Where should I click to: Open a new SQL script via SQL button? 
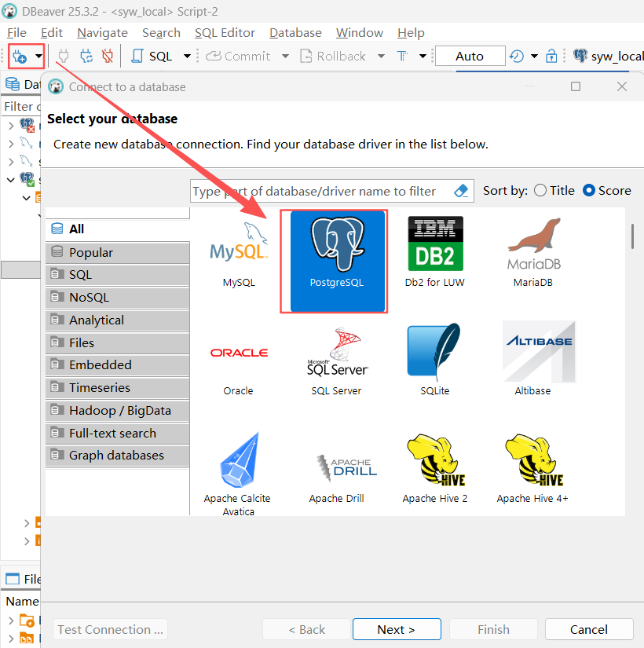click(x=152, y=57)
